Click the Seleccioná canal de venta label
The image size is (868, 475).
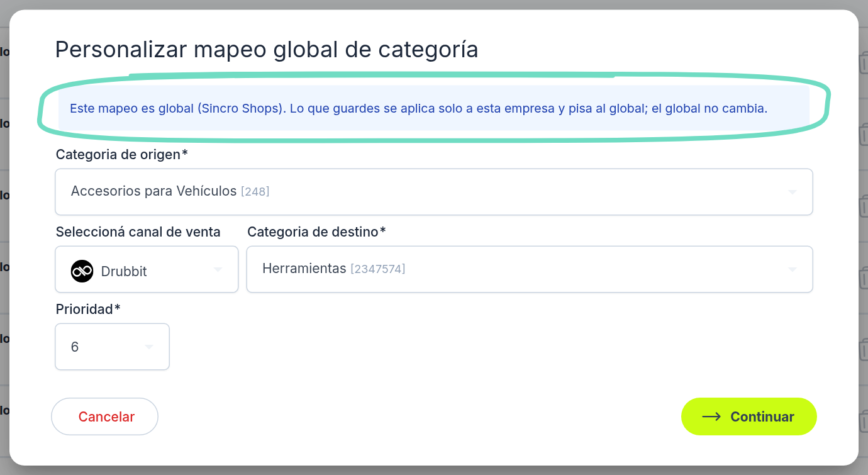pyautogui.click(x=138, y=232)
